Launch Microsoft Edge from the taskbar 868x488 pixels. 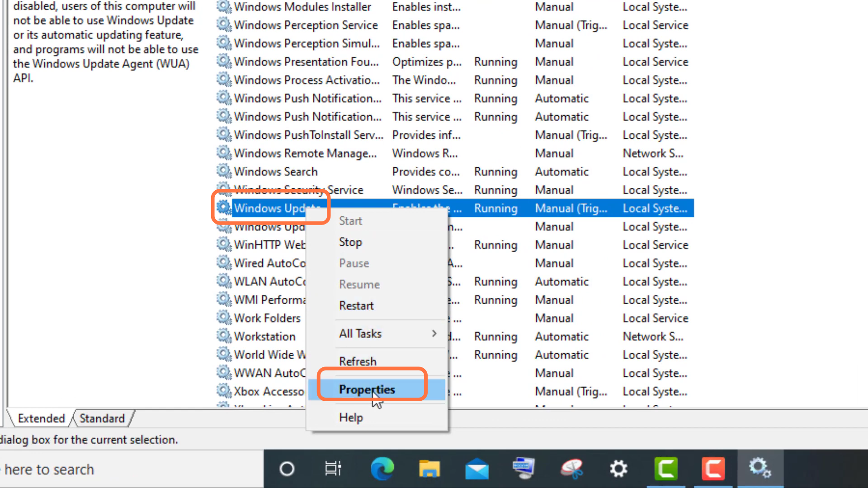tap(382, 469)
